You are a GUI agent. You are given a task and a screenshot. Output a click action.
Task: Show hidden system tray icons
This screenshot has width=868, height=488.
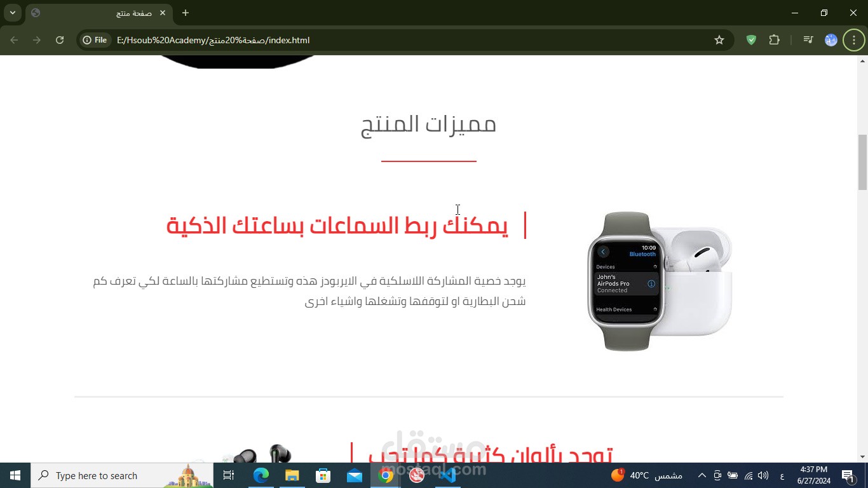[x=702, y=475]
